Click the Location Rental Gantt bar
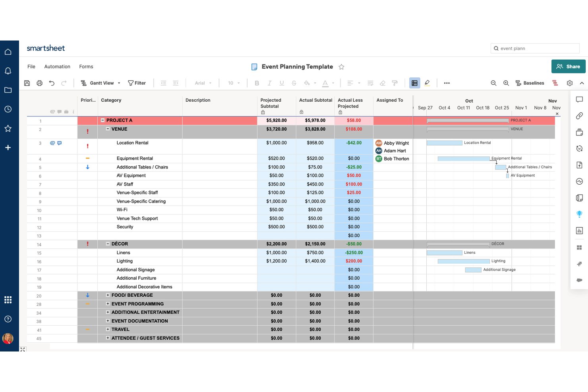Viewport: 588px width, 392px height. pos(444,143)
